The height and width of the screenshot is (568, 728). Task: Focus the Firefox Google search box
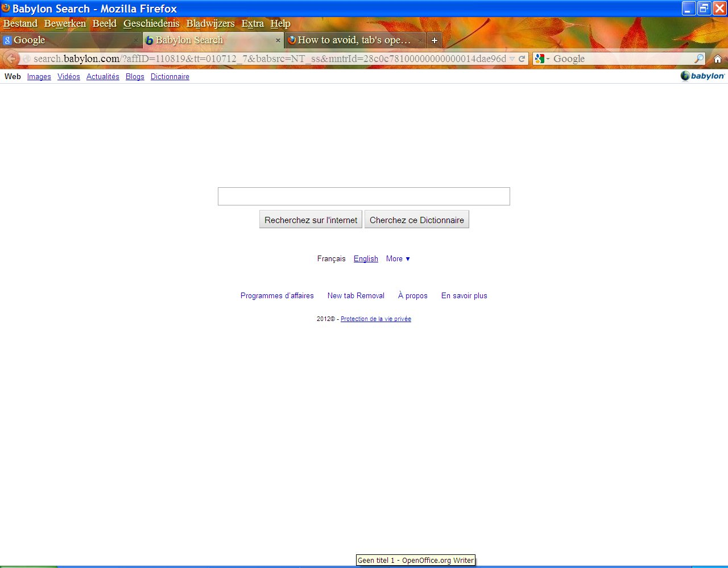tap(622, 59)
